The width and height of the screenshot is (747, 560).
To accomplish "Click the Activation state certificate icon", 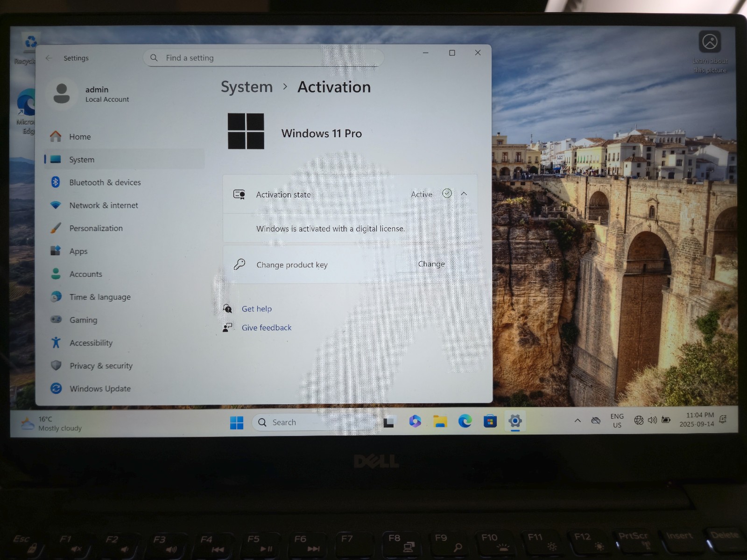I will (x=240, y=195).
